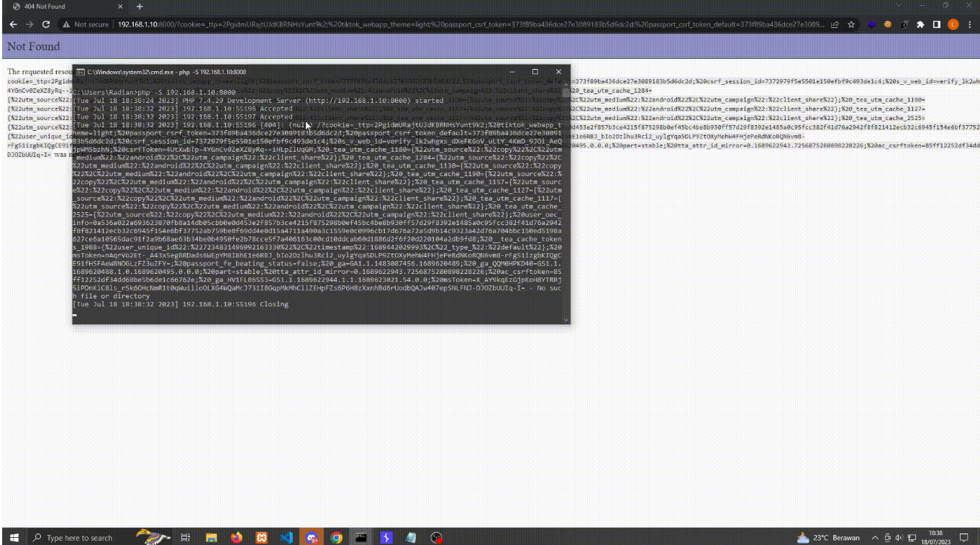Open the Chrome profile avatar
Image resolution: width=980 pixels, height=545 pixels.
(953, 24)
